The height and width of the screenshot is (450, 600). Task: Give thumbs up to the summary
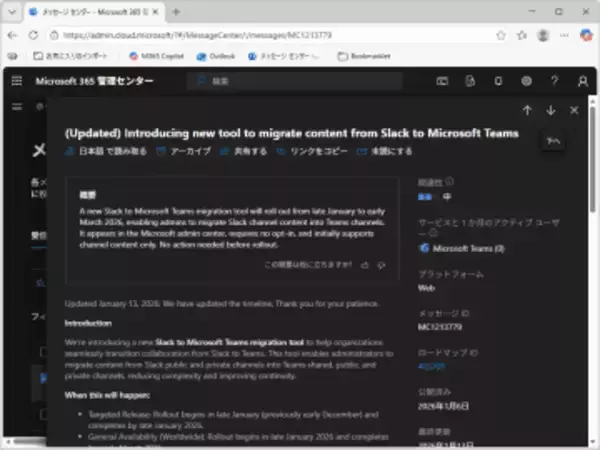(x=365, y=265)
